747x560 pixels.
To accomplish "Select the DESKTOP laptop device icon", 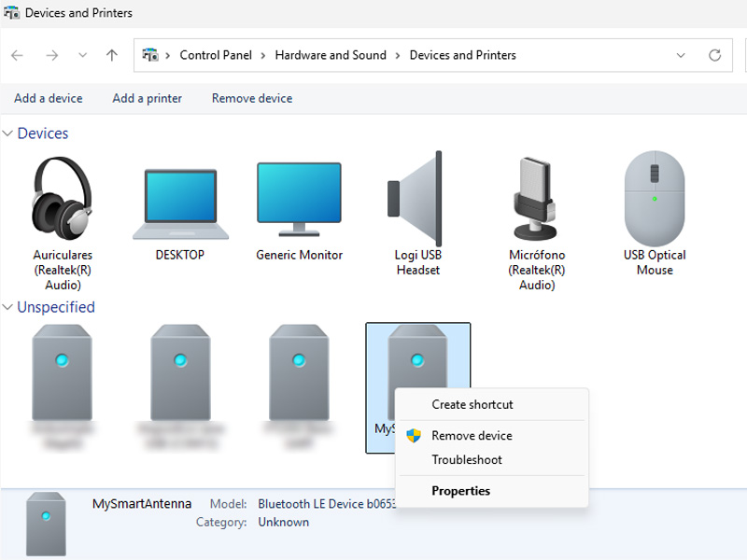I will click(180, 203).
